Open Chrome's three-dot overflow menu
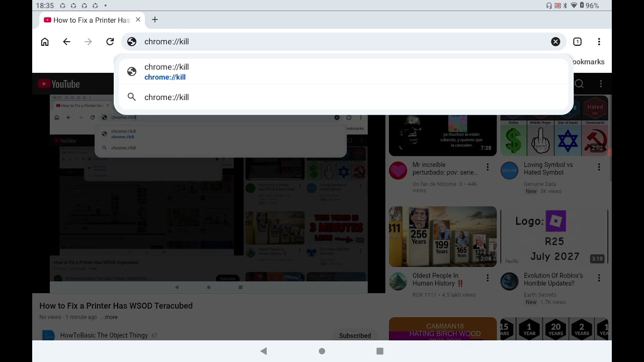This screenshot has width=644, height=362. click(x=599, y=42)
